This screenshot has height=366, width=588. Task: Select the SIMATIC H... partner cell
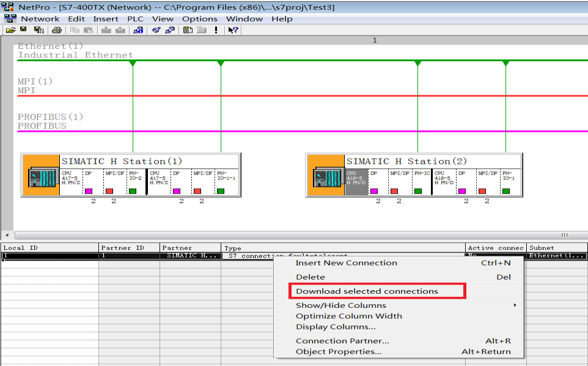[x=191, y=256]
